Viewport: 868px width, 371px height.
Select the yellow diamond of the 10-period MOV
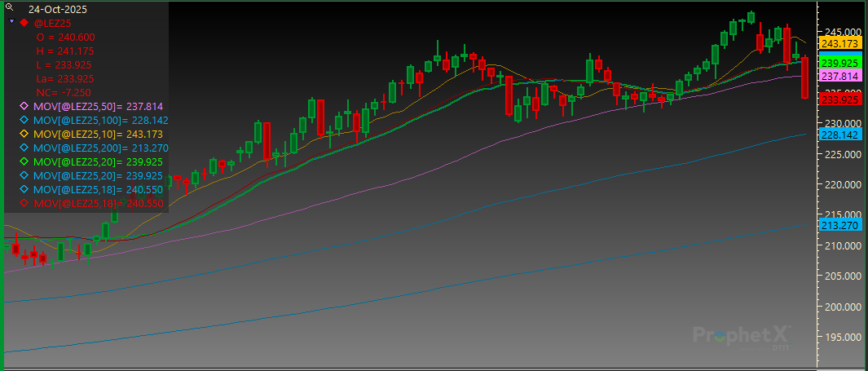(23, 135)
